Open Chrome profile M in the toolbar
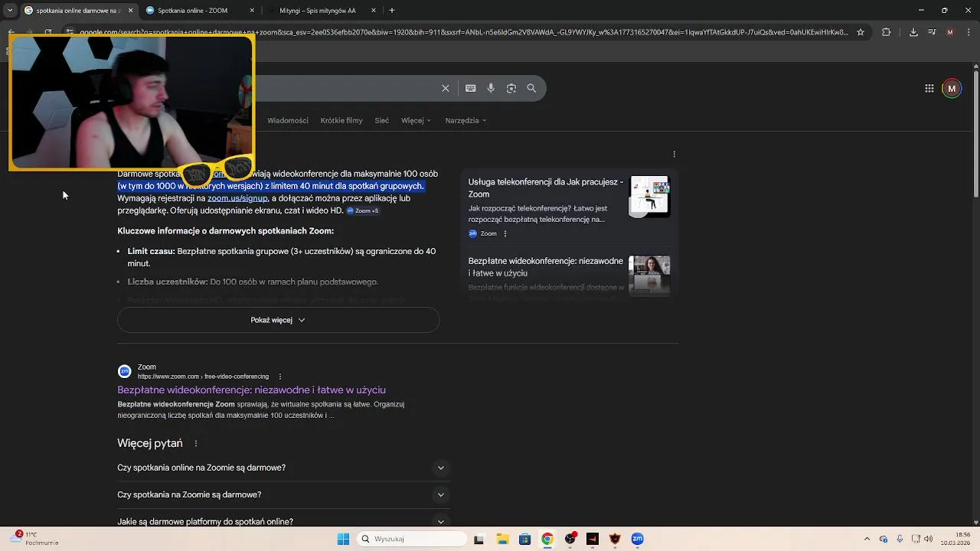 (950, 32)
